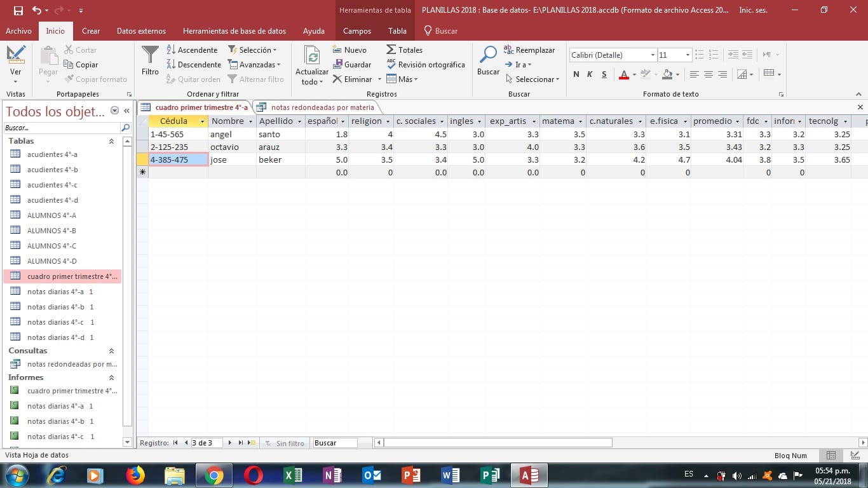Image resolution: width=868 pixels, height=488 pixels.
Task: Toggle bold formatting with N
Action: 575,74
